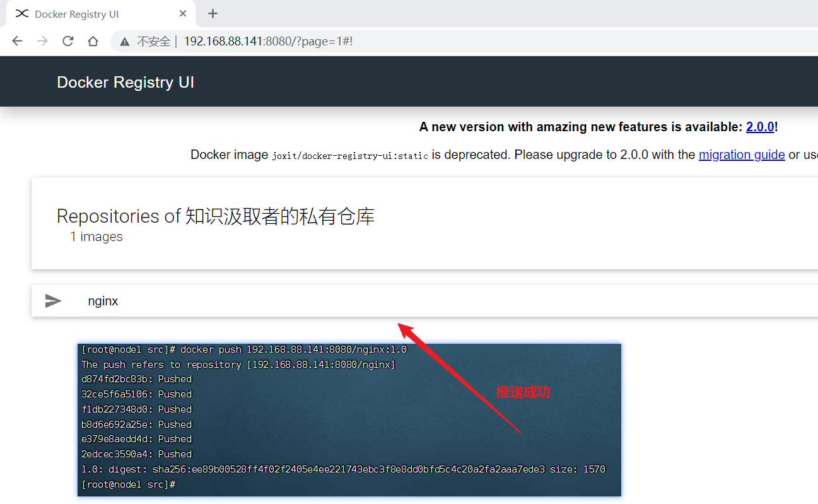Open a new browser tab
Viewport: 818px width, 504px height.
pos(213,14)
